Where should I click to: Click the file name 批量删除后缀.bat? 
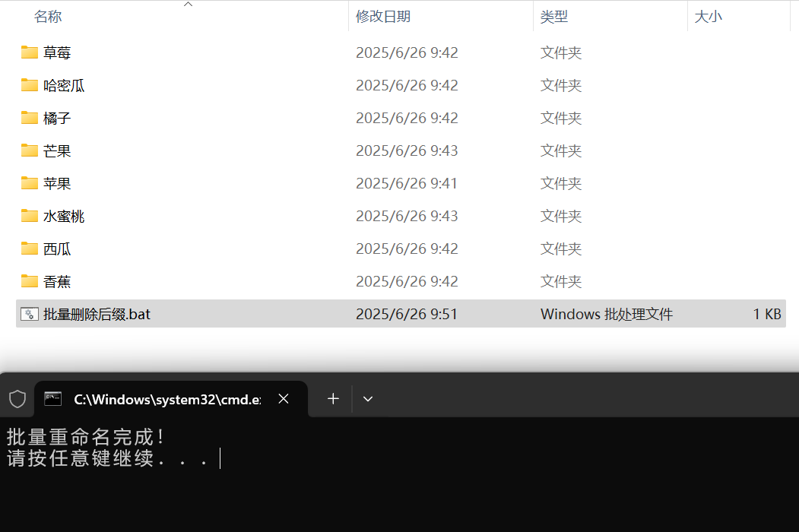click(97, 314)
